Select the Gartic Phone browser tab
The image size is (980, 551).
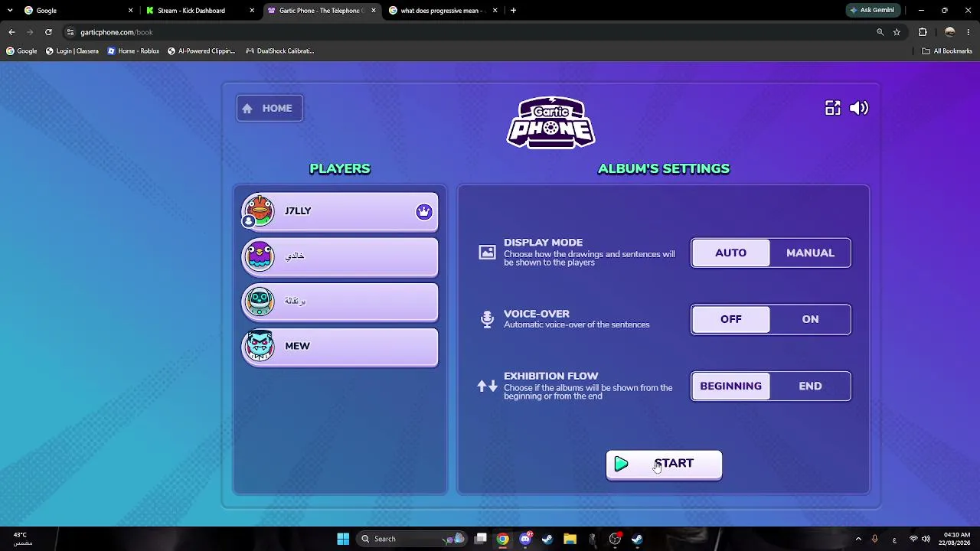tap(322, 11)
